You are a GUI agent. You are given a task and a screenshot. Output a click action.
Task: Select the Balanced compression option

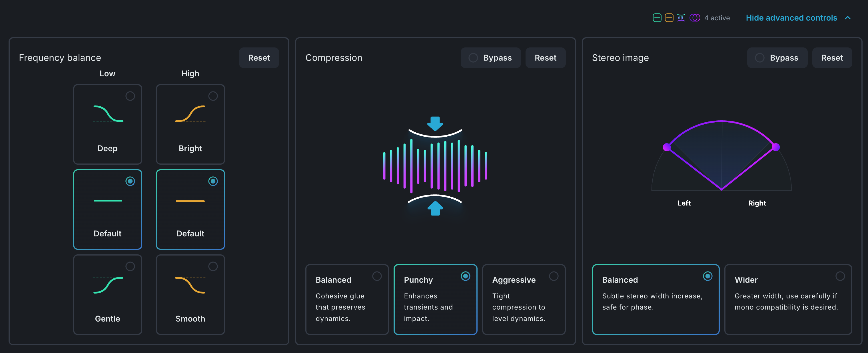(377, 276)
